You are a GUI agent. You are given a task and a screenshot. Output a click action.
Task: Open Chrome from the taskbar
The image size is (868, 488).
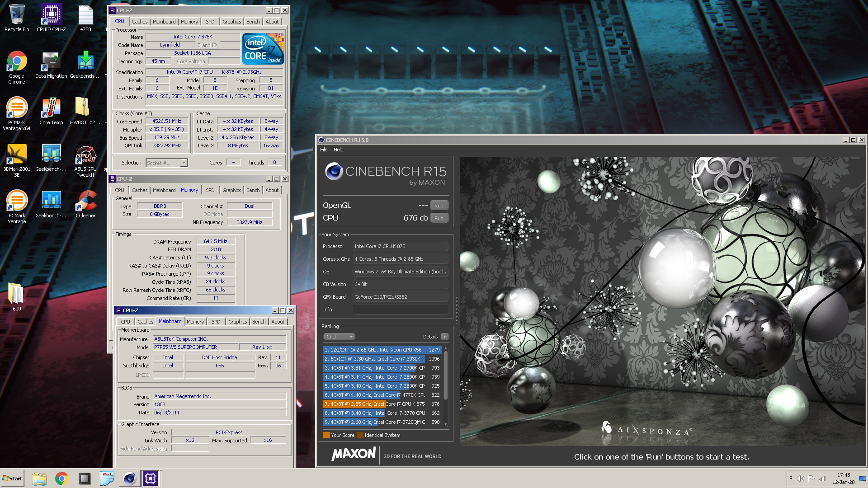pos(62,479)
